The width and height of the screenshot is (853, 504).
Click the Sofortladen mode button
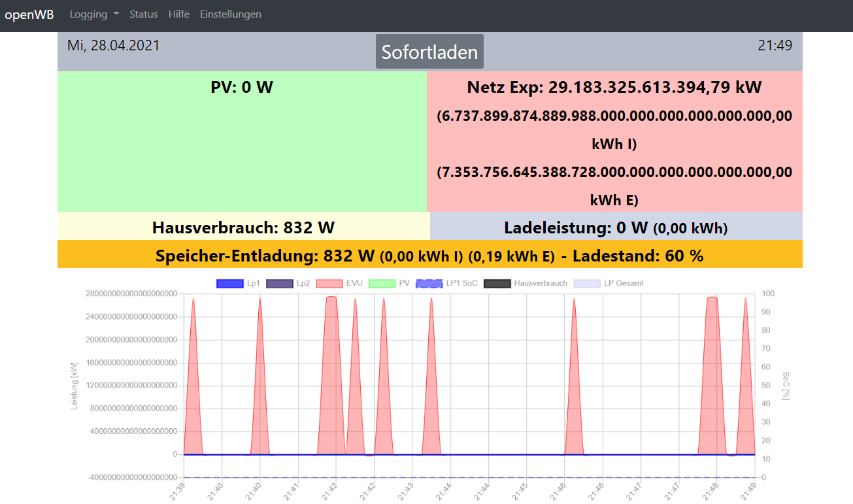click(x=429, y=52)
